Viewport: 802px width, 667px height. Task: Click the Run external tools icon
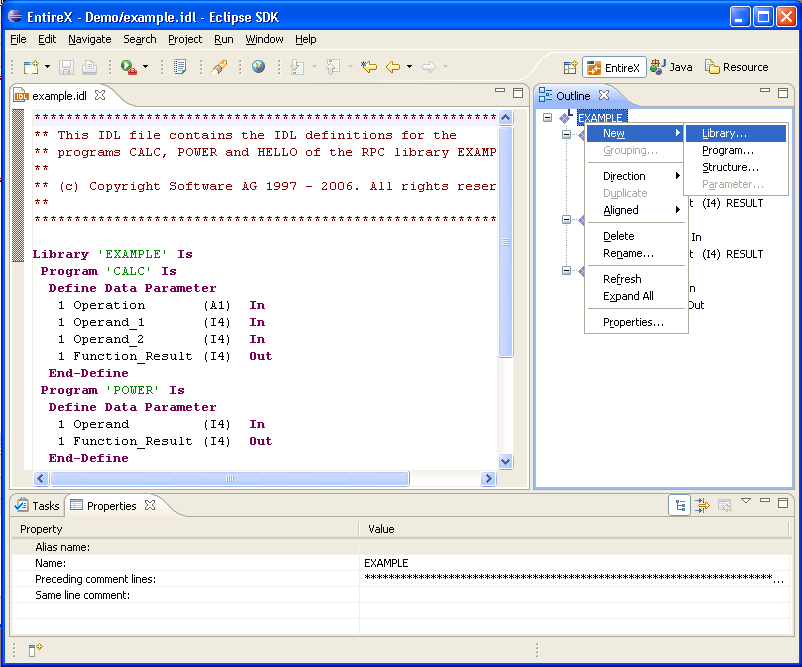tap(128, 67)
